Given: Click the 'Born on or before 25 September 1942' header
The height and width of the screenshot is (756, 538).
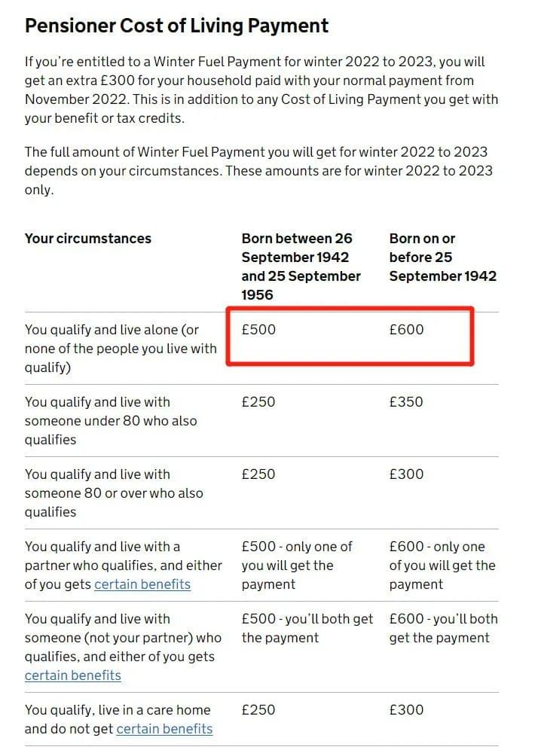Looking at the screenshot, I should click(442, 258).
